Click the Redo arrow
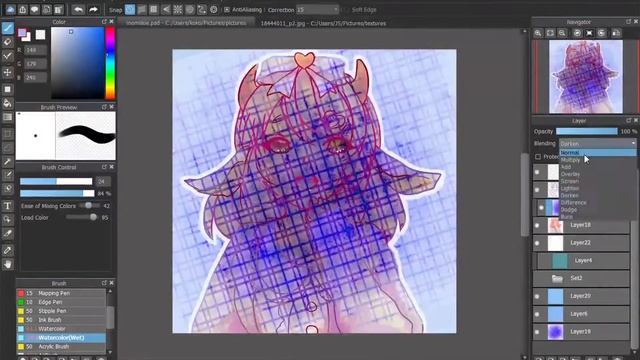This screenshot has width=640, height=360. [93, 9]
